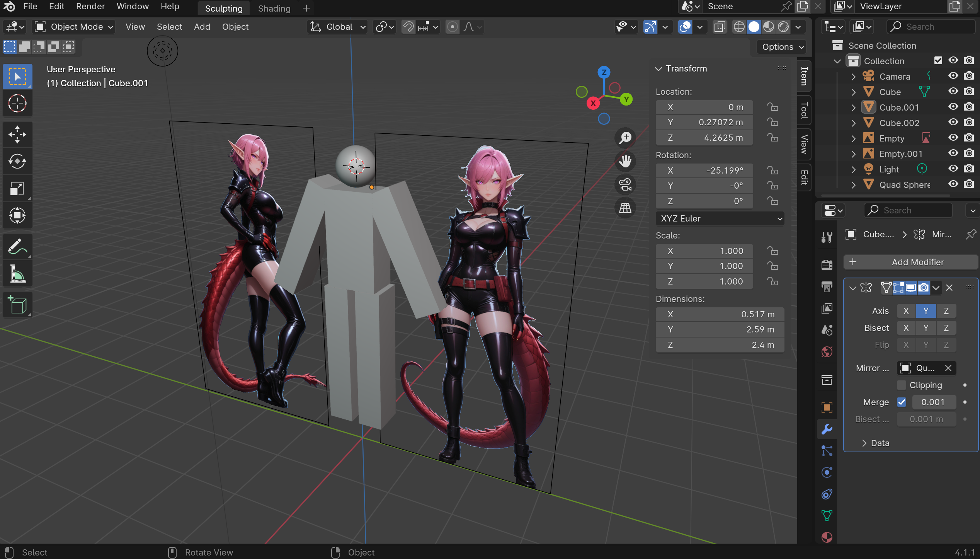Open the Tool properties tab icon

(827, 237)
